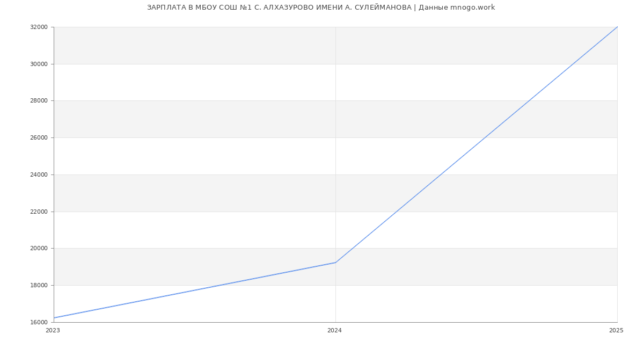Image resolution: width=644 pixels, height=349 pixels.
Task: Select the 20000 y-axis label
Action: pos(39,249)
